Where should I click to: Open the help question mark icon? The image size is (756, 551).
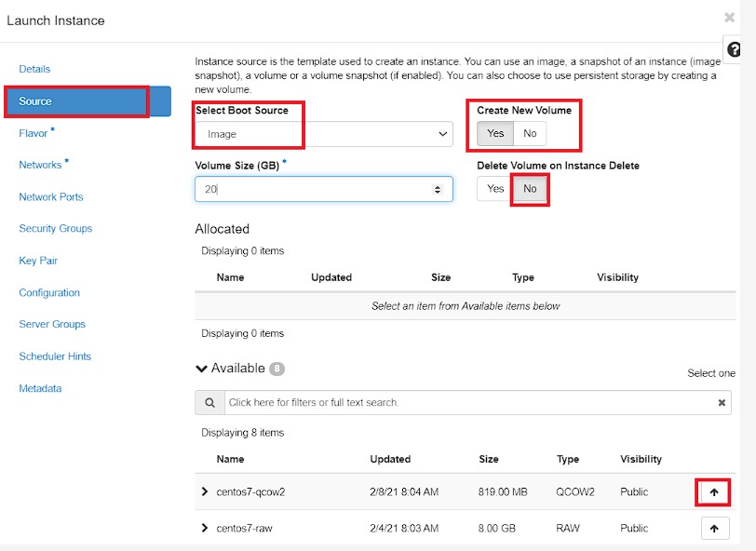click(734, 49)
